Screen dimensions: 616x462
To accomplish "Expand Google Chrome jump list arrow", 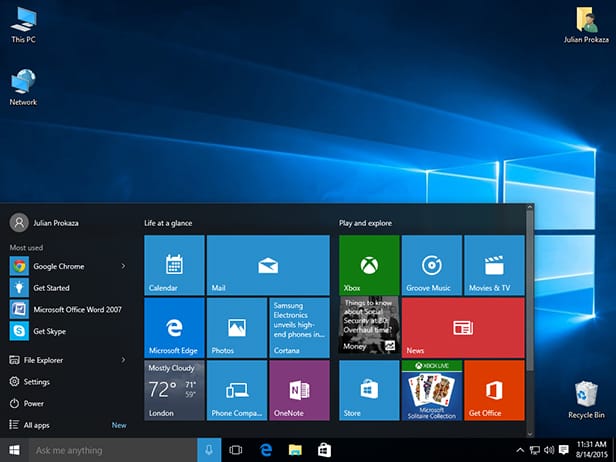I will click(123, 266).
